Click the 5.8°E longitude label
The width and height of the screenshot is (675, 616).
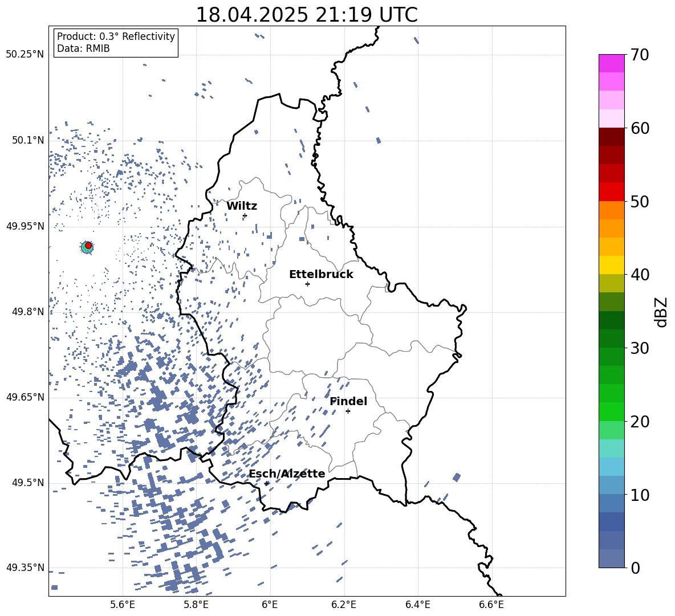click(196, 605)
